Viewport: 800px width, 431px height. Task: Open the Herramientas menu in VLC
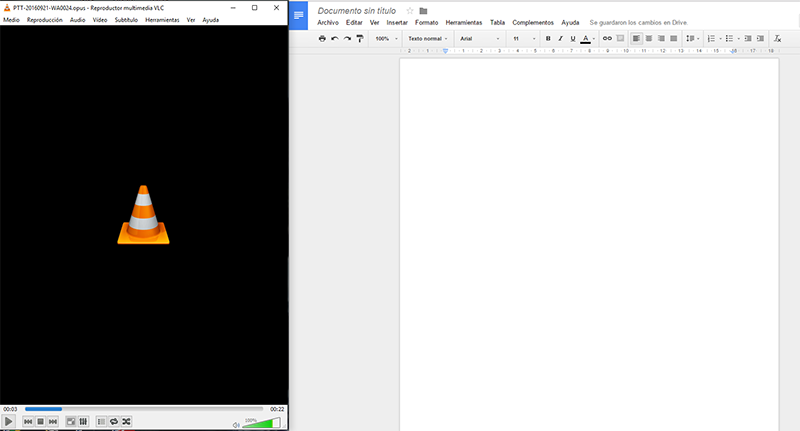pyautogui.click(x=162, y=20)
